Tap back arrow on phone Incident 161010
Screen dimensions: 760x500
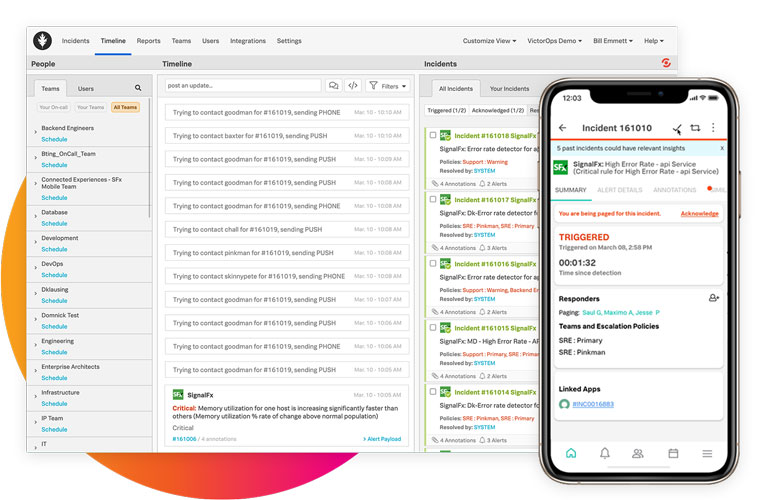coord(562,128)
